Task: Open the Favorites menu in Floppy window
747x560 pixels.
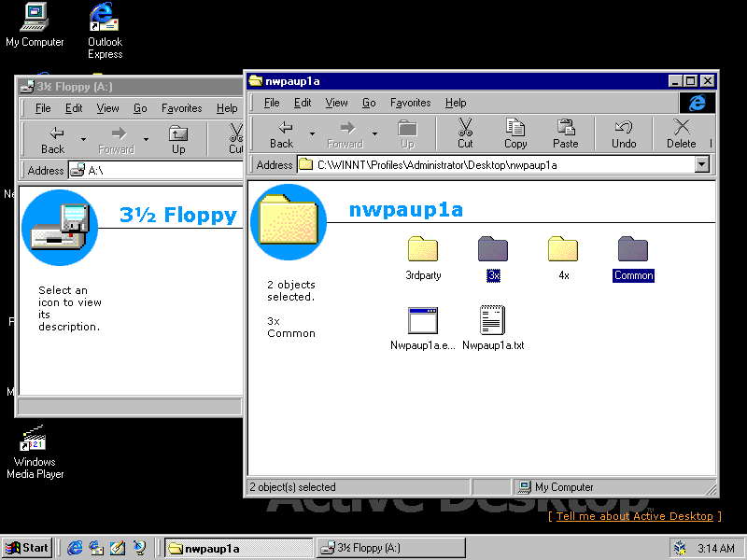Action: point(181,108)
